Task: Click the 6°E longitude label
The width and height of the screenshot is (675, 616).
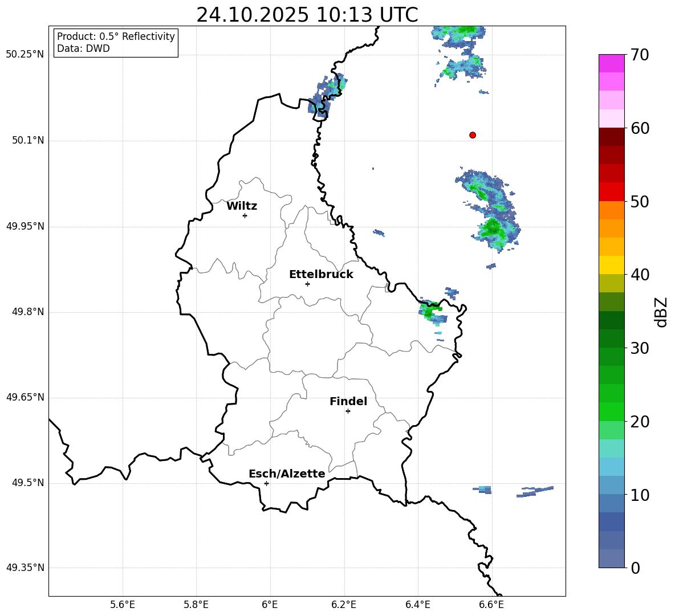Action: point(270,605)
